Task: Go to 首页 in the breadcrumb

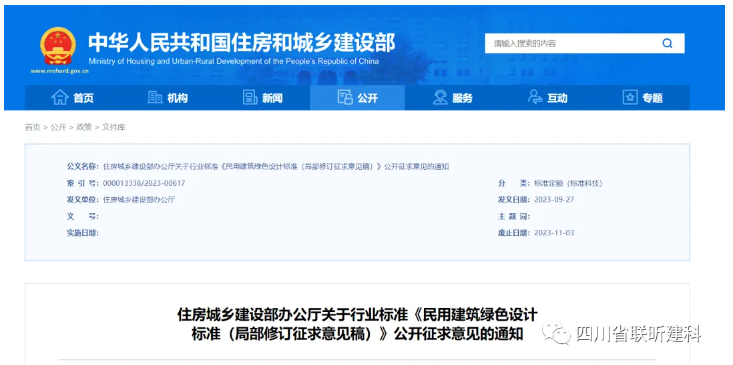Action: pos(32,127)
